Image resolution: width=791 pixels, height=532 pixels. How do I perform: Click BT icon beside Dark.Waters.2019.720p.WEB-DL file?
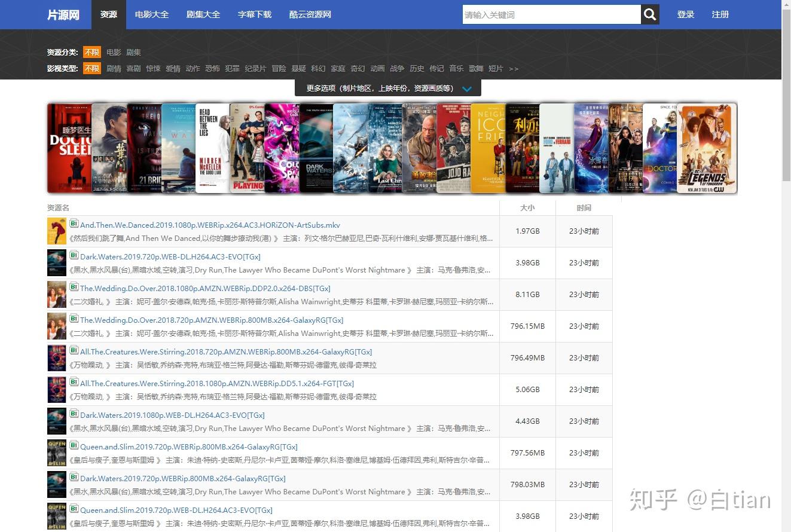pos(74,256)
